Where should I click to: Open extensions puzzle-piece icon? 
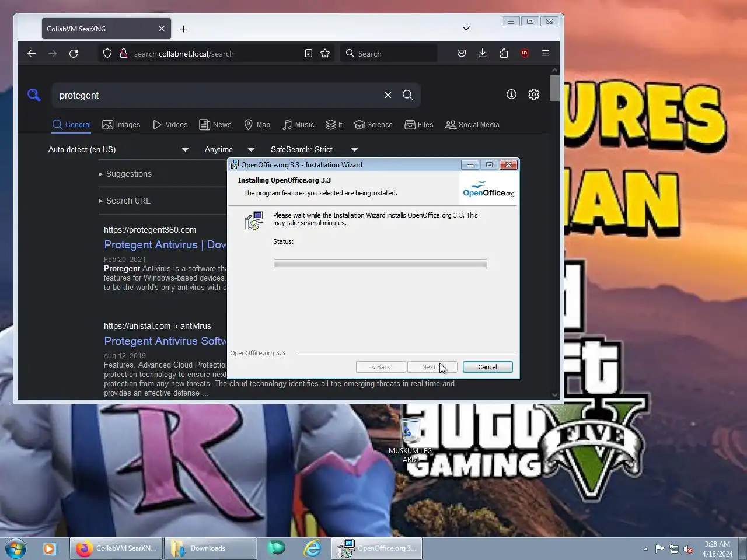click(504, 53)
